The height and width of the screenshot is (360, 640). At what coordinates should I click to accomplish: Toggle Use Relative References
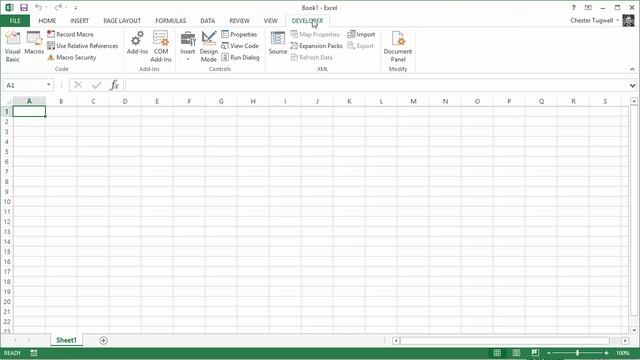pos(82,46)
